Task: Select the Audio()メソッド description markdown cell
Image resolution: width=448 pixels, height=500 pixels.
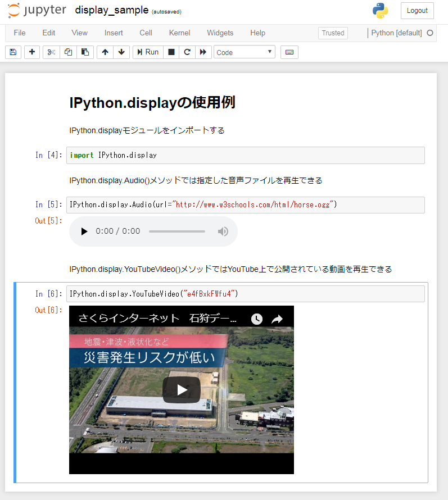Action: (196, 180)
